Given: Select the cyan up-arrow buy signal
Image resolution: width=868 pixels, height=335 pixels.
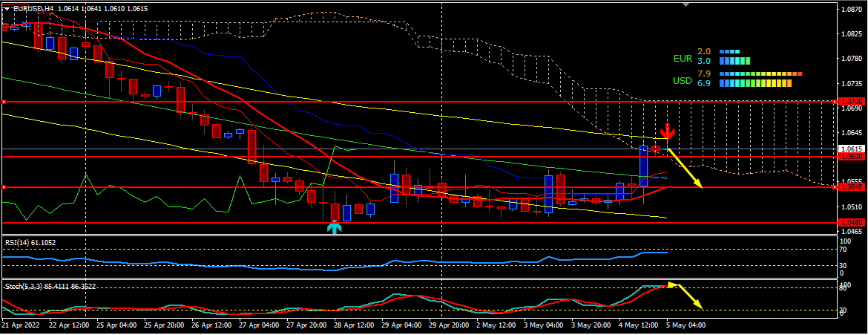Looking at the screenshot, I should [334, 227].
